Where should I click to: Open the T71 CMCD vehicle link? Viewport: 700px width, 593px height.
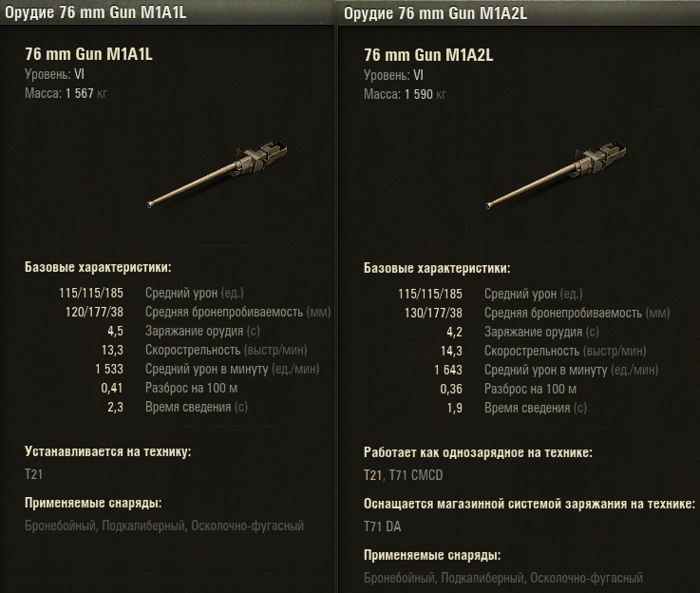[418, 474]
